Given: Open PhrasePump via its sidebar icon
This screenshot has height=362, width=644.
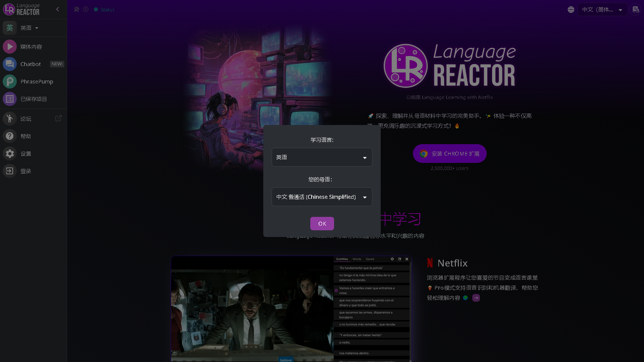Looking at the screenshot, I should point(10,81).
